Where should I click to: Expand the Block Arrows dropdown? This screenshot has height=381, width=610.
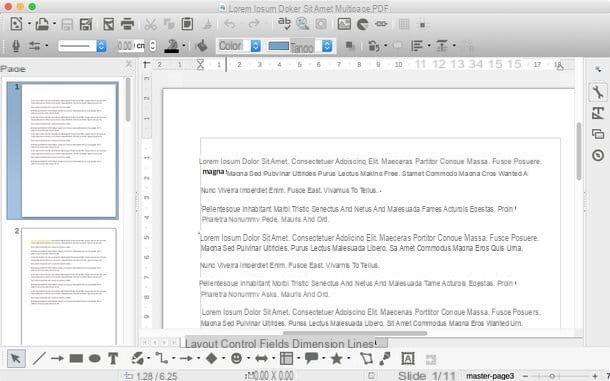(x=273, y=358)
